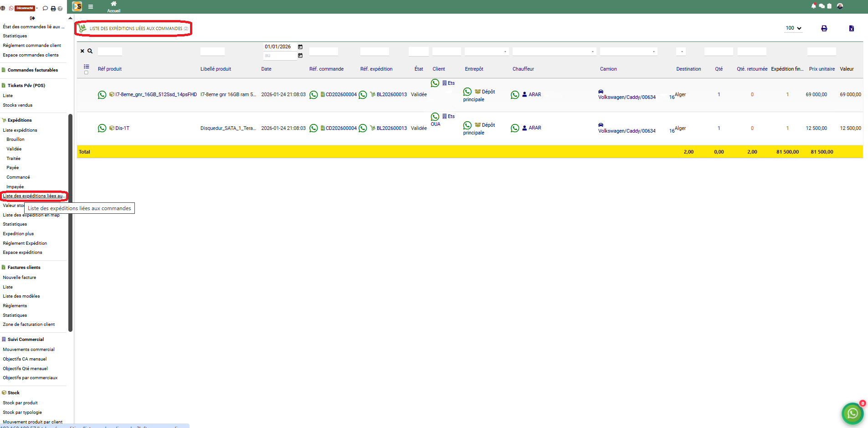Select Nouvelle facture in sidebar
Image resolution: width=868 pixels, height=428 pixels.
point(20,277)
